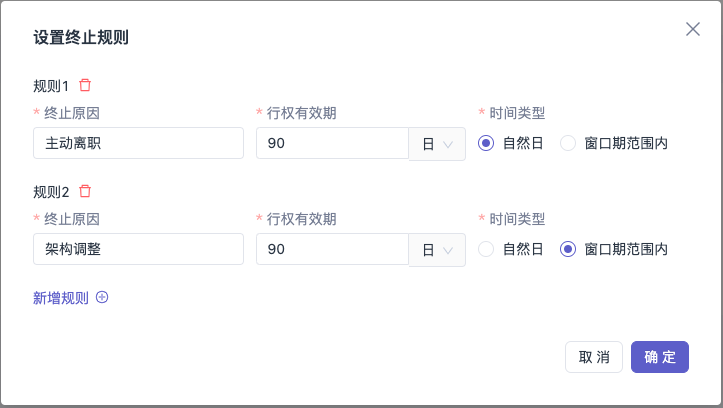Open the 日 unit dropdown in 规则2

point(437,250)
